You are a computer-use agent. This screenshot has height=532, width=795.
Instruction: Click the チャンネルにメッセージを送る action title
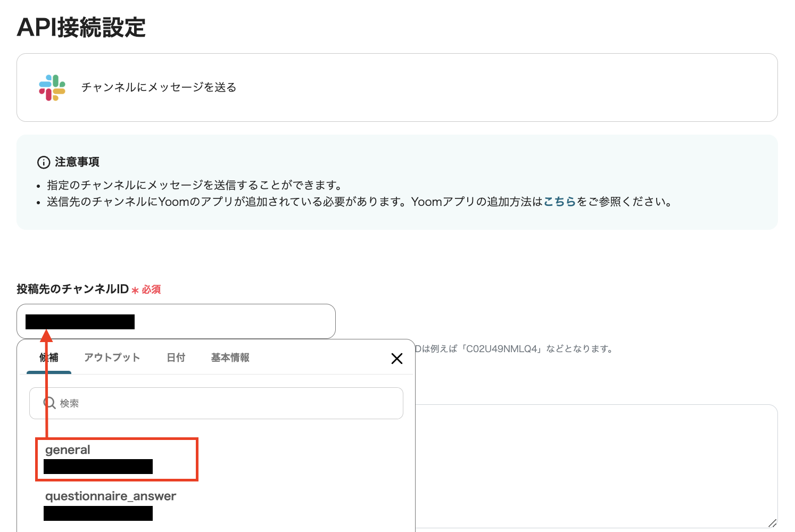coord(159,87)
